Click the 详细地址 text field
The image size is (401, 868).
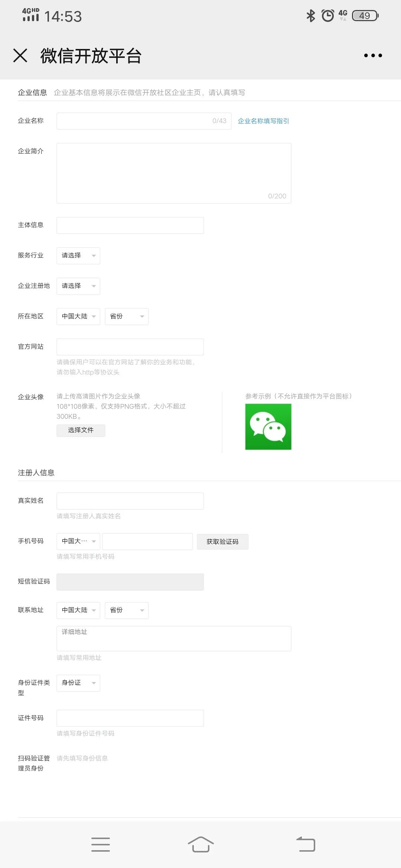coord(174,638)
